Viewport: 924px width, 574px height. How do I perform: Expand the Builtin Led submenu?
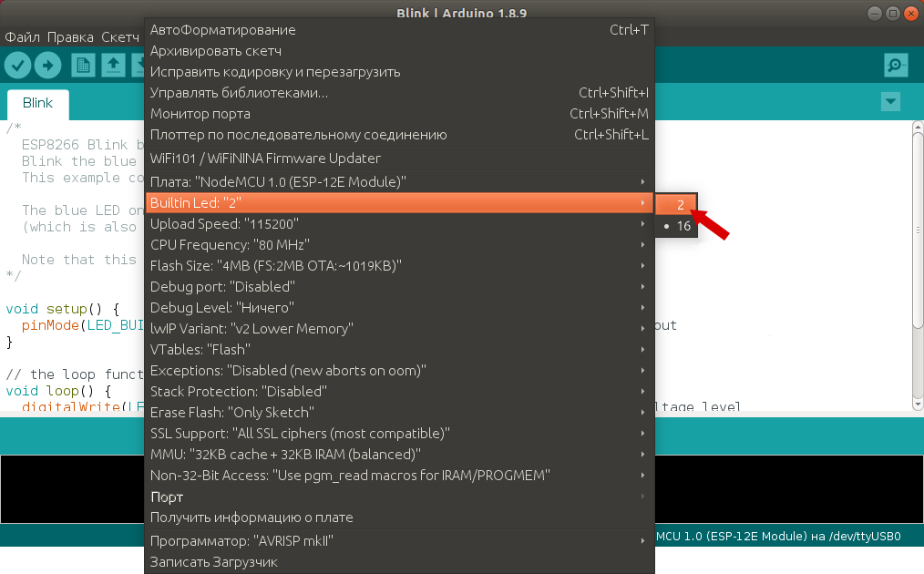[x=399, y=203]
